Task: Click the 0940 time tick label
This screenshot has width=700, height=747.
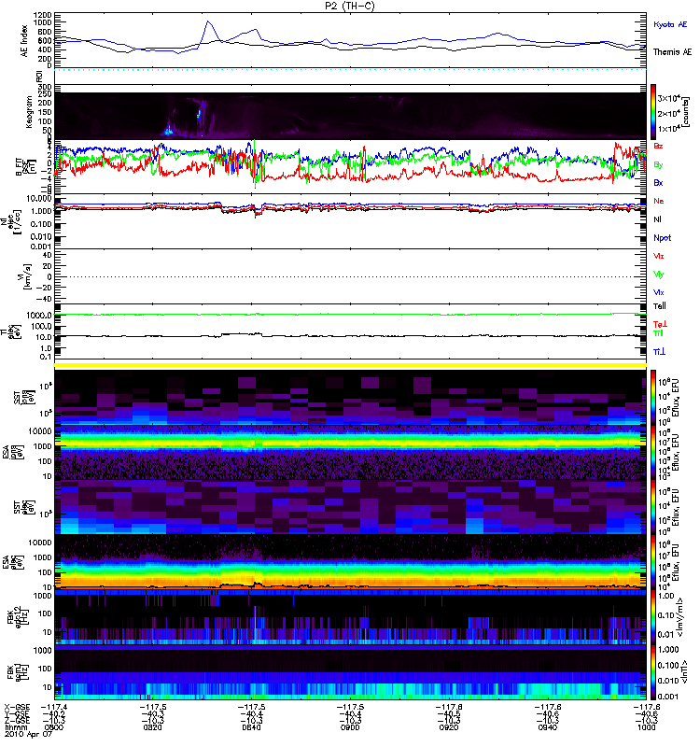Action: [548, 727]
